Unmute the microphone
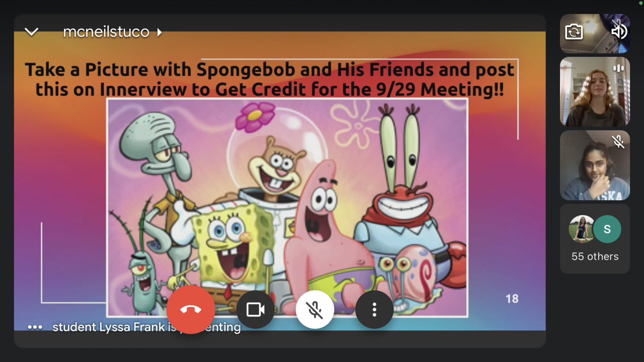This screenshot has height=362, width=644. coord(315,310)
